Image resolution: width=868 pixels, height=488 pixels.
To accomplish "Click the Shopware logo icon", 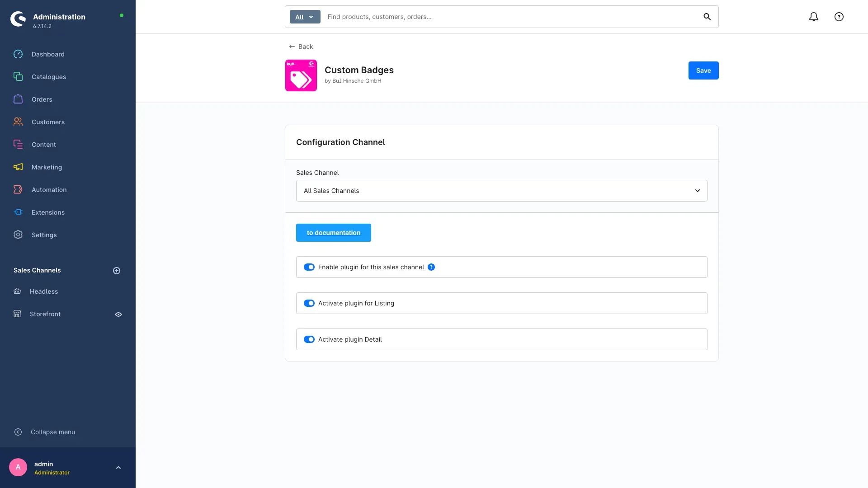I will click(x=18, y=19).
